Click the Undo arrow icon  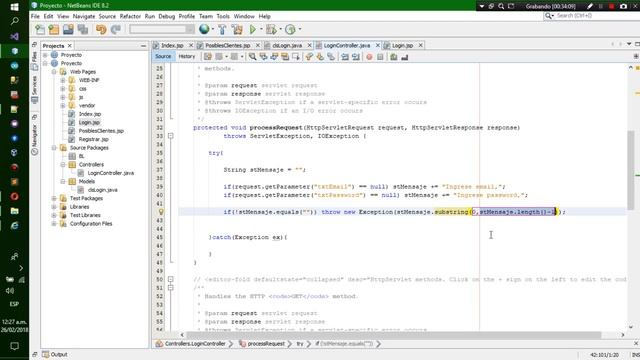point(101,29)
